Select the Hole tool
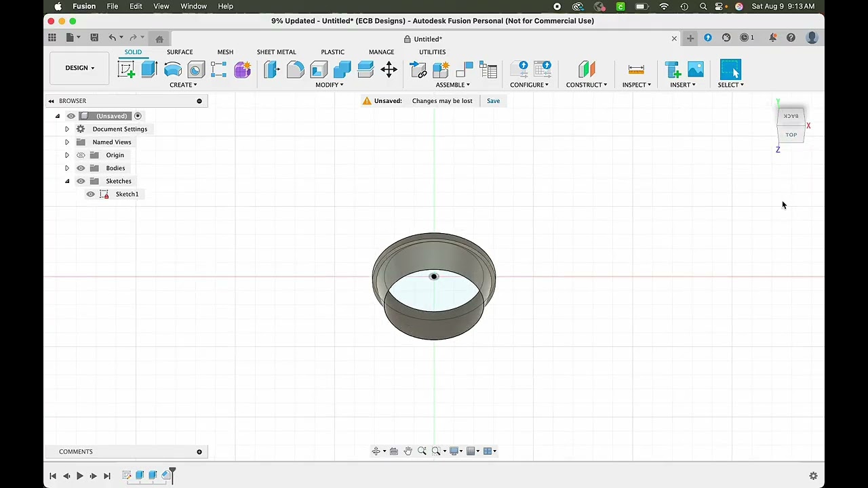Viewport: 868px width, 488px height. click(196, 69)
